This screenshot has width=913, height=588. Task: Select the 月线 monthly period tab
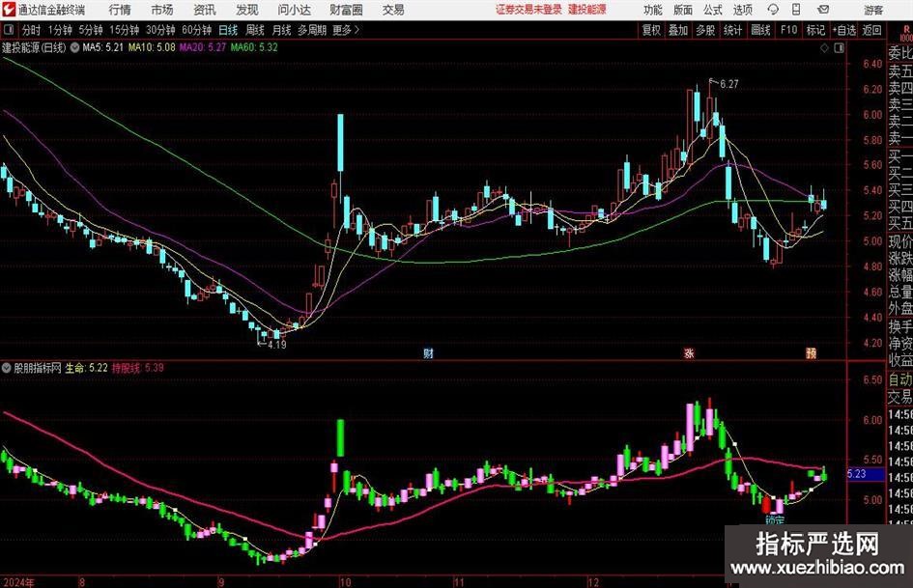coord(281,30)
